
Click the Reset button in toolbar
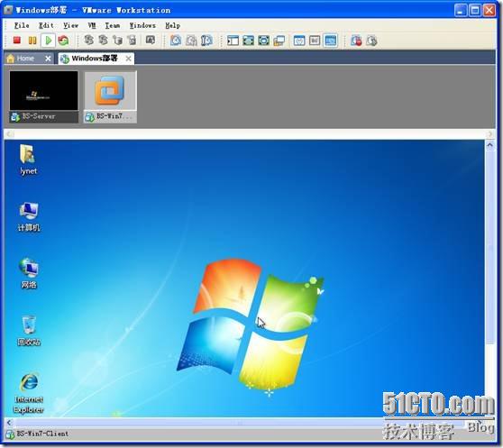tap(63, 41)
